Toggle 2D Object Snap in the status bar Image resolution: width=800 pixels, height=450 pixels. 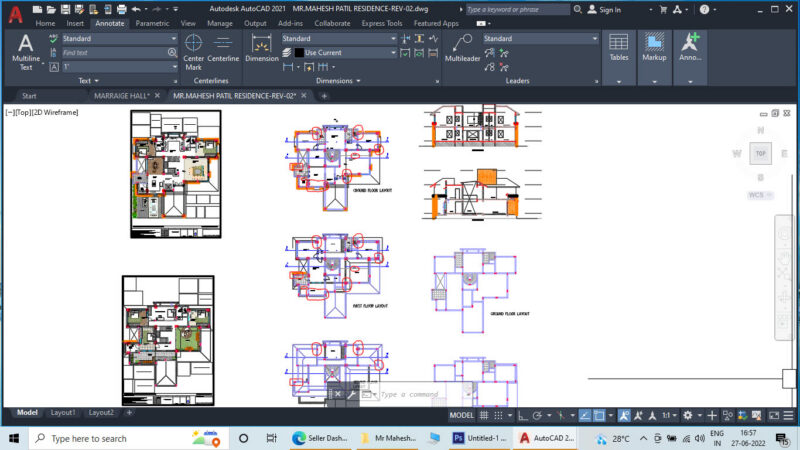tap(599, 416)
